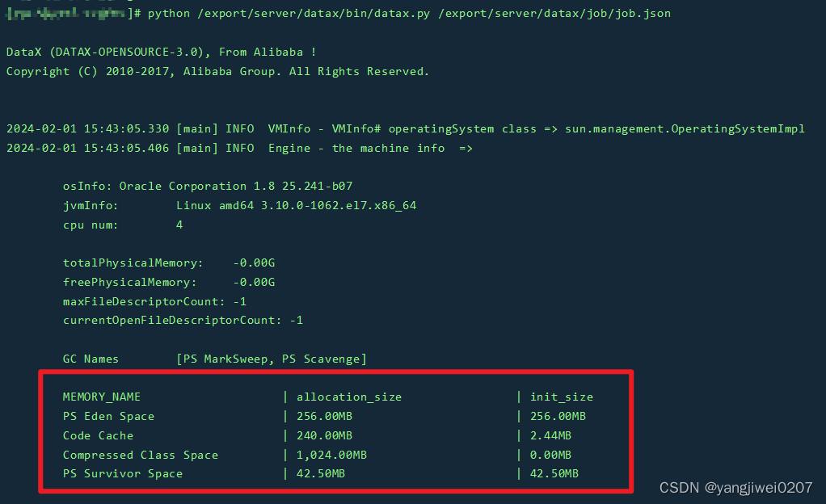Click the DataX DATAX-OPENSOURCE-3.0 banner line
This screenshot has height=504, width=826.
159,51
